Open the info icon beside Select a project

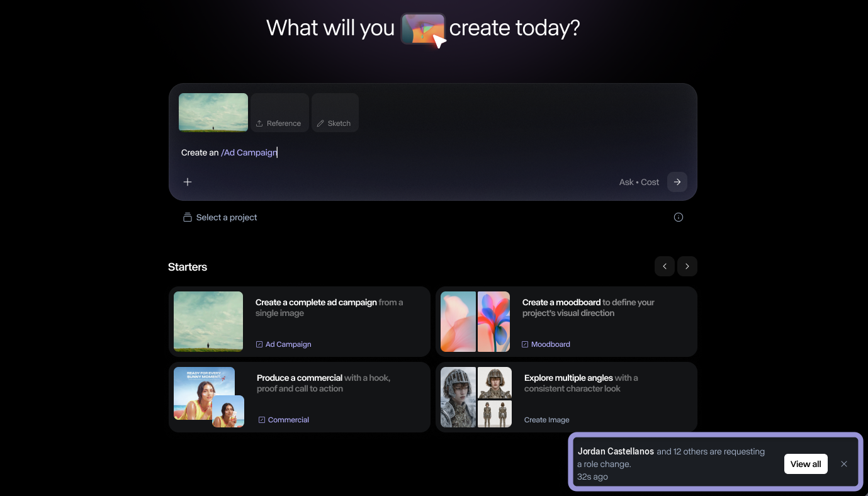[x=679, y=217]
